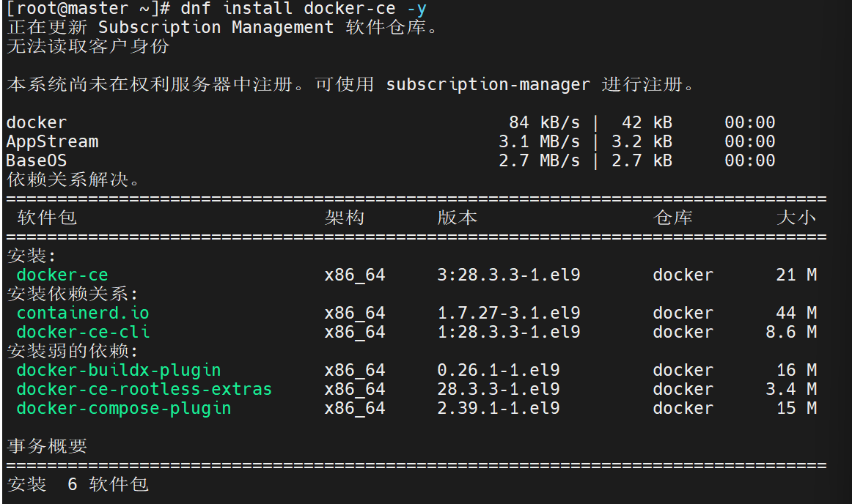Click the 'BaseOS' repo download row
Image resolution: width=852 pixels, height=504 pixels.
(x=391, y=160)
